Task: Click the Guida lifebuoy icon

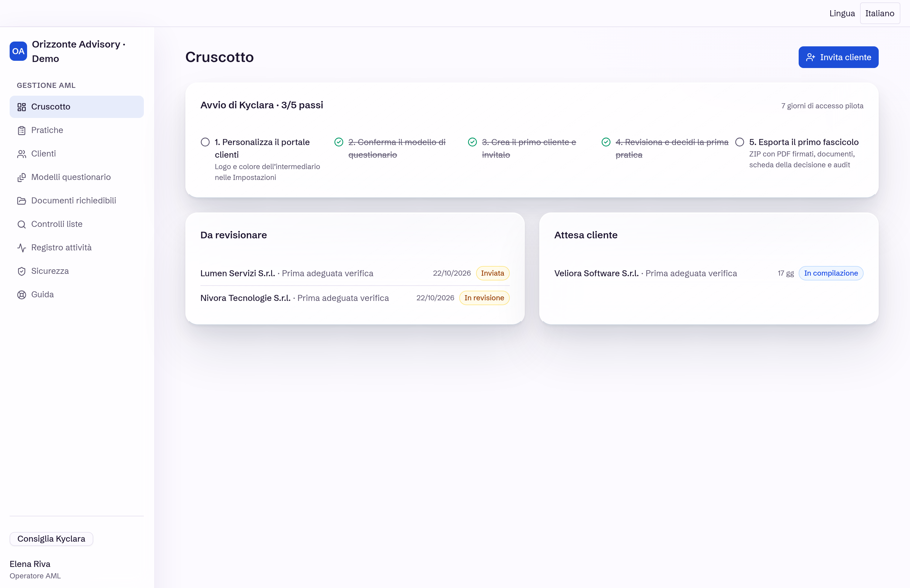Action: [x=22, y=295]
